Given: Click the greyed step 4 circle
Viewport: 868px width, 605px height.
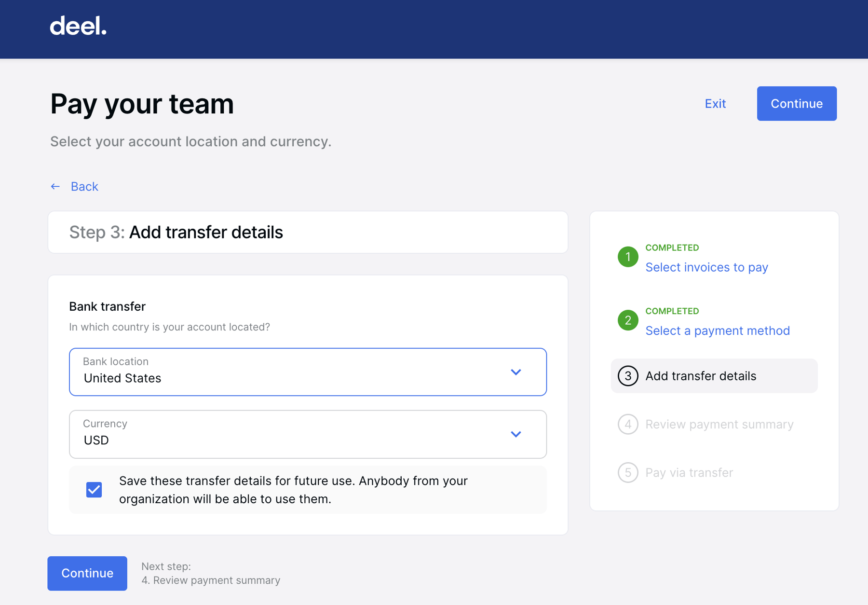Looking at the screenshot, I should 627,424.
